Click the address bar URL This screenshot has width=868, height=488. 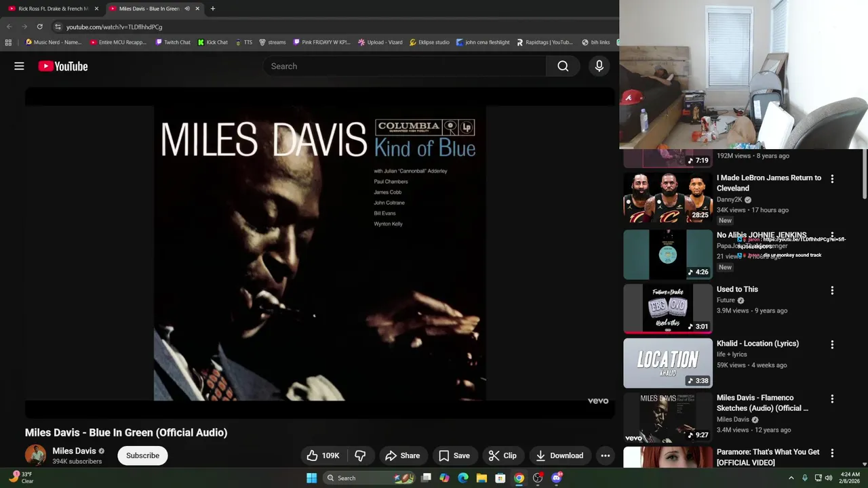click(x=114, y=27)
